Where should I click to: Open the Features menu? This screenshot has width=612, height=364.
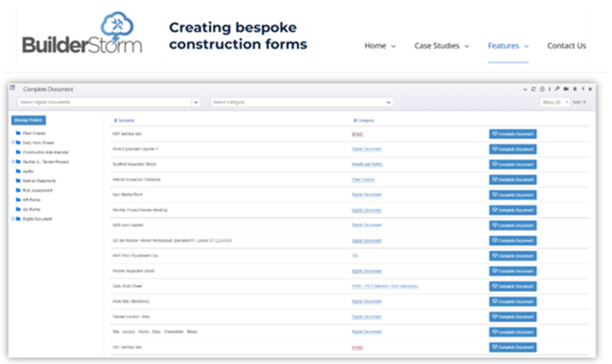pos(507,46)
